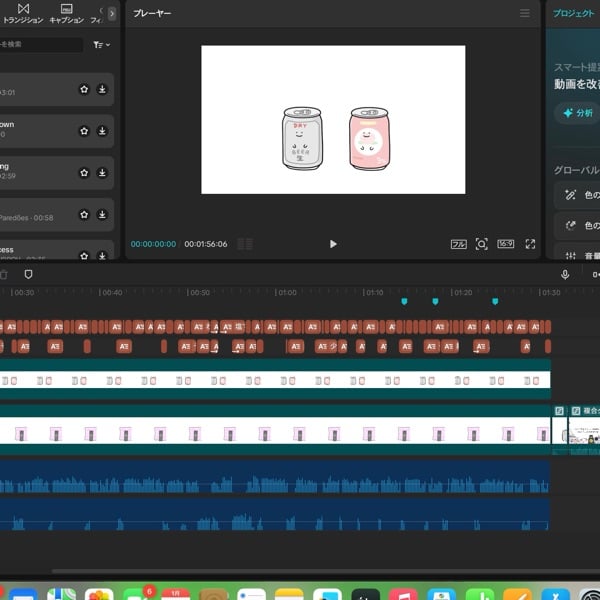This screenshot has width=600, height=600.
Task: Open the Transitions tab
Action: [23, 13]
